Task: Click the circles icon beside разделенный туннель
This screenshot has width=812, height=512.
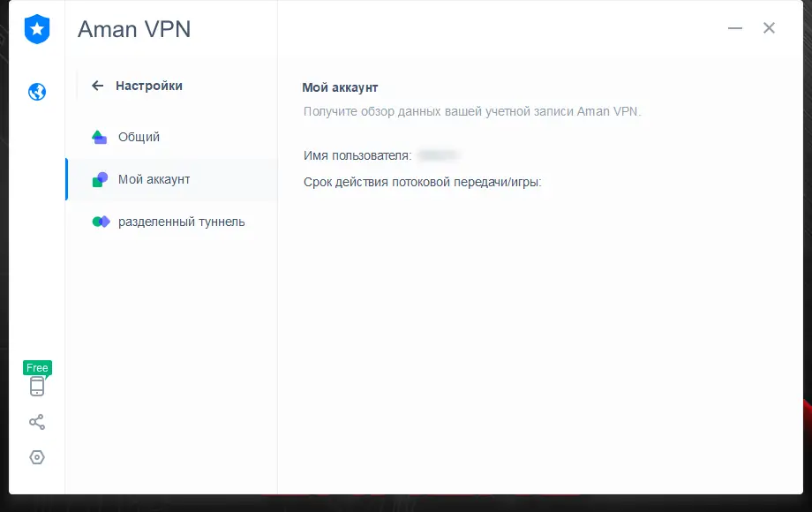Action: 100,222
